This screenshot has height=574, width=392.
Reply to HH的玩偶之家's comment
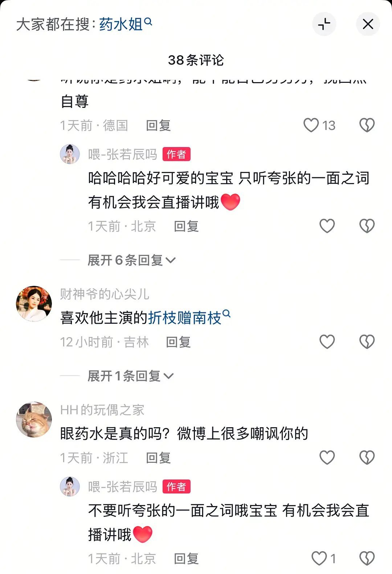coord(158,458)
